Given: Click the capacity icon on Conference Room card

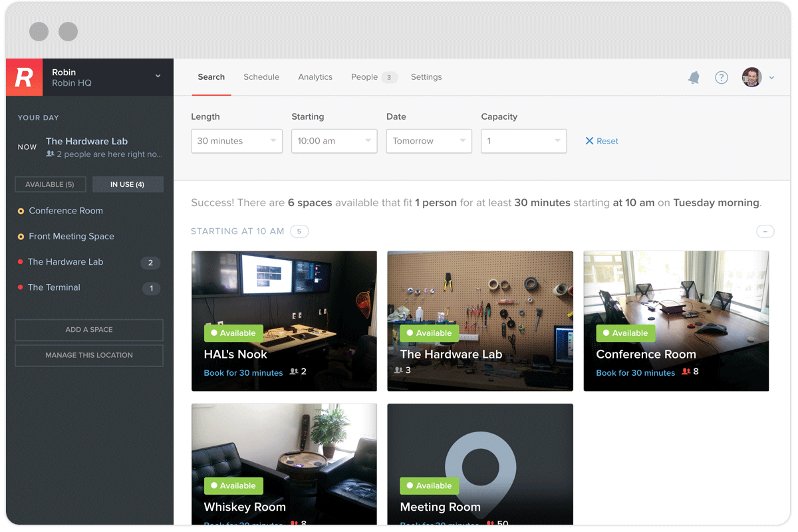Looking at the screenshot, I should 686,372.
